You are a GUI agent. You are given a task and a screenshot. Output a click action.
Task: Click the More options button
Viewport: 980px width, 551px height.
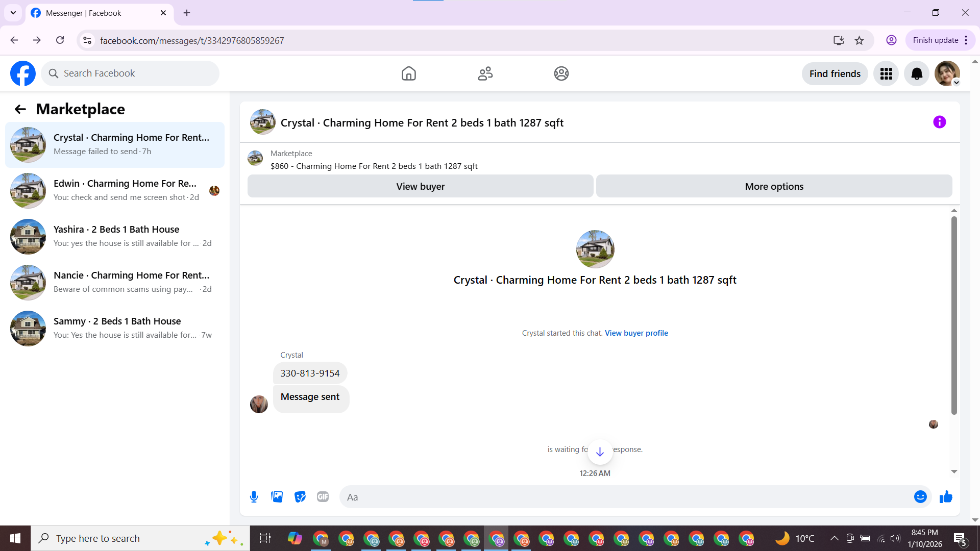tap(774, 186)
